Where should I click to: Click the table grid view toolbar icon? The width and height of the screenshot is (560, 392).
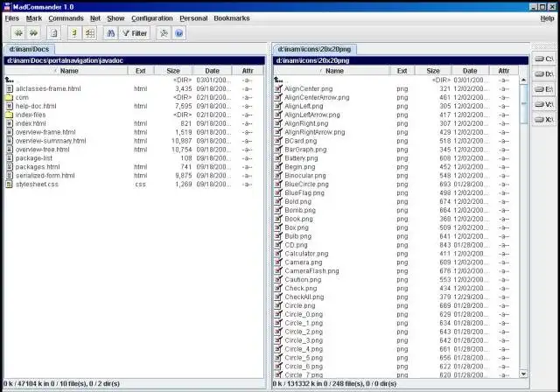click(x=89, y=33)
